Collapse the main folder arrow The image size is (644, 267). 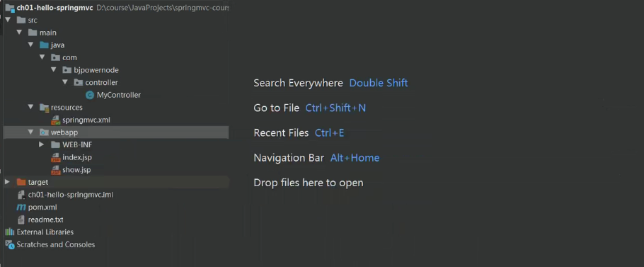tap(19, 32)
